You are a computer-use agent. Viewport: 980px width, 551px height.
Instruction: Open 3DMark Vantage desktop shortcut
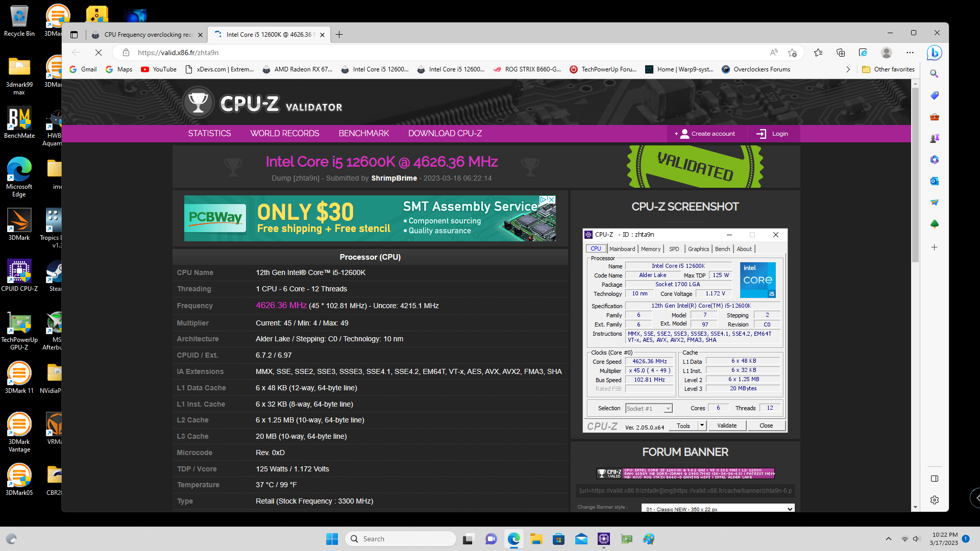19,433
